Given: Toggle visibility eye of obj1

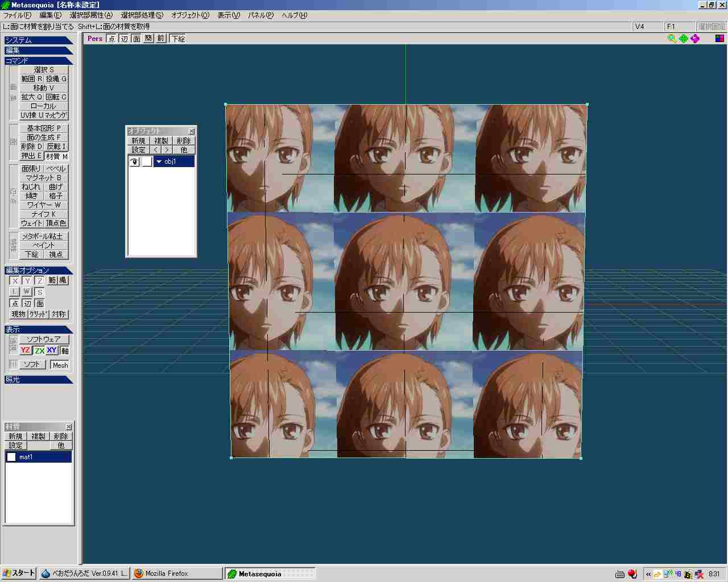Looking at the screenshot, I should [135, 161].
